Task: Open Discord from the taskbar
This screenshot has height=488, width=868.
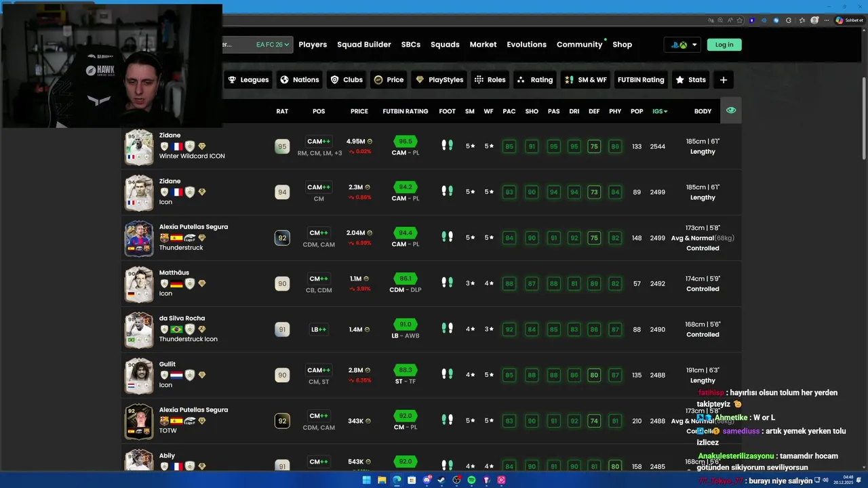Action: pyautogui.click(x=427, y=480)
